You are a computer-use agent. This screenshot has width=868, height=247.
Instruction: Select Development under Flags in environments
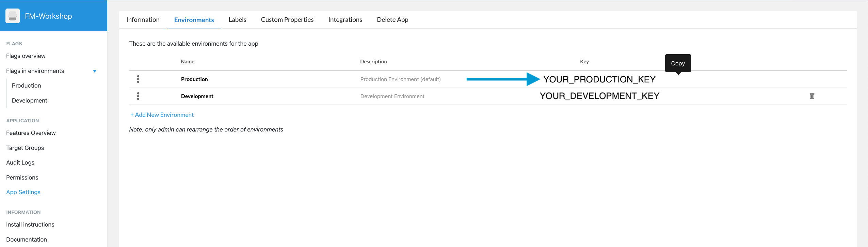click(x=29, y=101)
